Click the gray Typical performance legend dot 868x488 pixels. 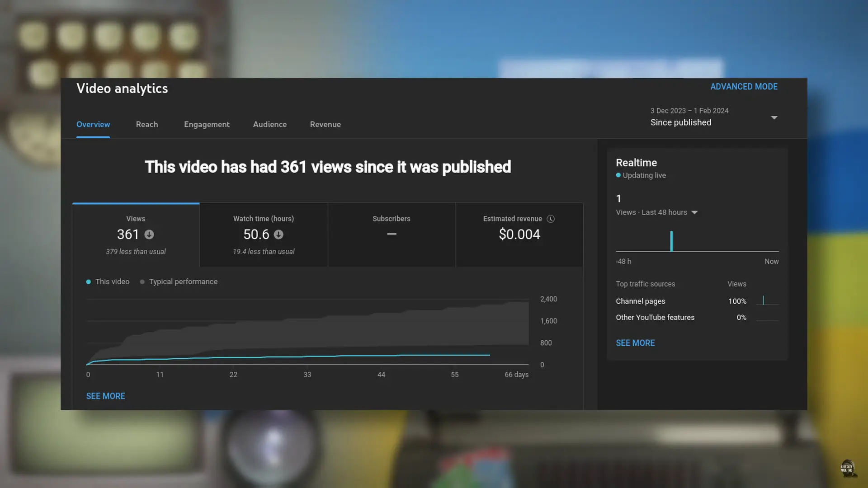[142, 282]
